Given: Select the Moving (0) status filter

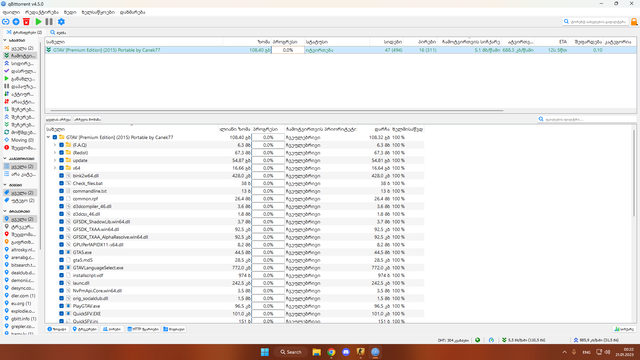Looking at the screenshot, I should click(20, 140).
